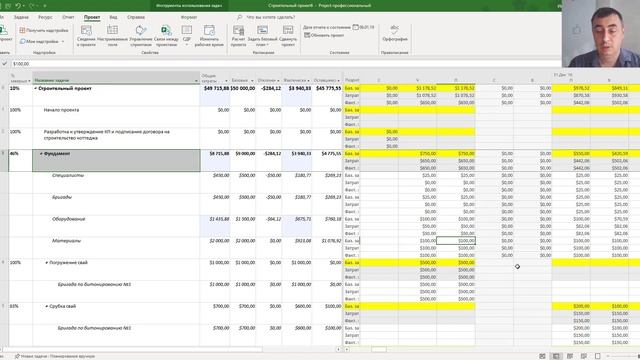Open Set Baseline (Задать базовый план)
The width and height of the screenshot is (640, 360).
point(262,36)
